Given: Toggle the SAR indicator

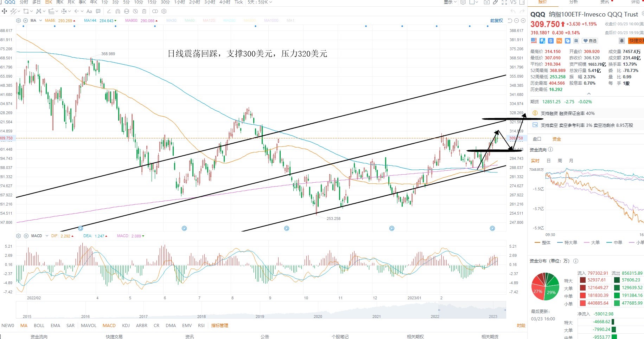Looking at the screenshot, I should pos(70,325).
